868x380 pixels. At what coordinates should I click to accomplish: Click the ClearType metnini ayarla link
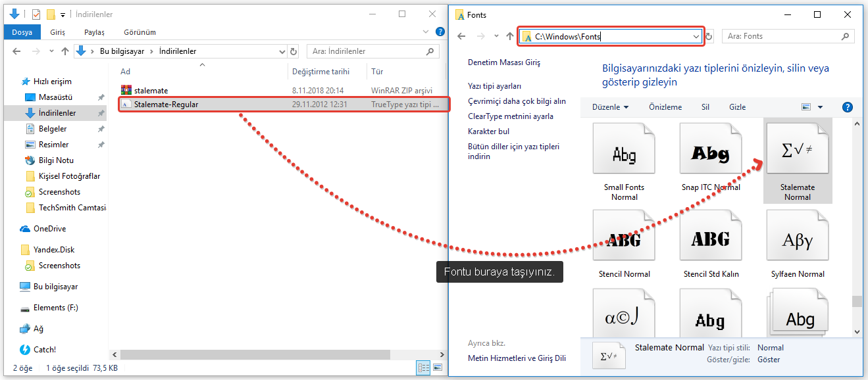click(x=510, y=116)
